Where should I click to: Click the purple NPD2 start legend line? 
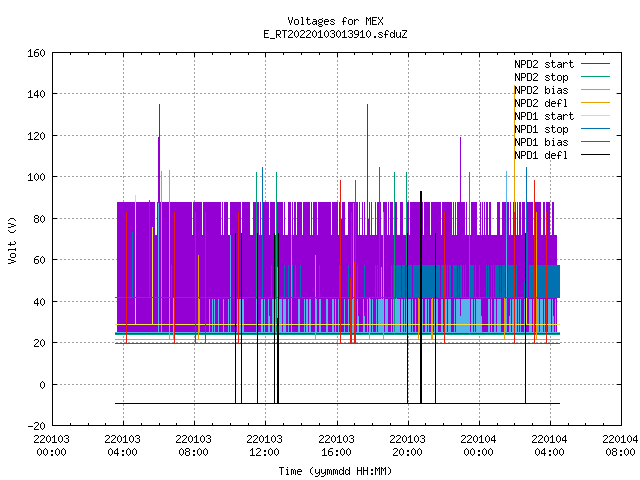pos(595,64)
